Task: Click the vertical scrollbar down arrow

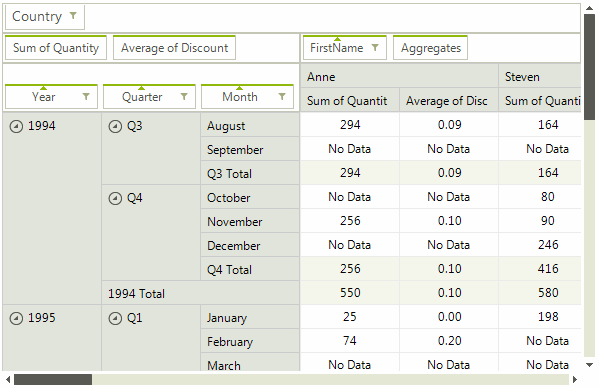Action: pyautogui.click(x=589, y=365)
